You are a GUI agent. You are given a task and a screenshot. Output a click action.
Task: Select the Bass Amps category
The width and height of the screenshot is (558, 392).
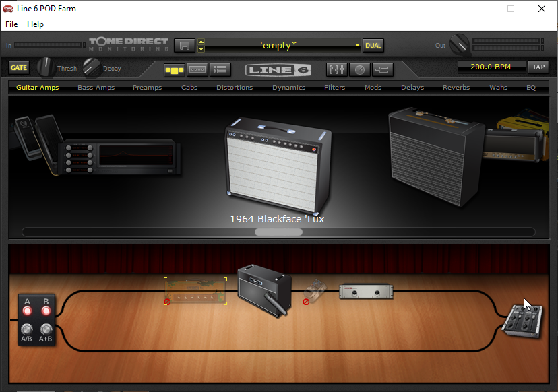click(96, 87)
